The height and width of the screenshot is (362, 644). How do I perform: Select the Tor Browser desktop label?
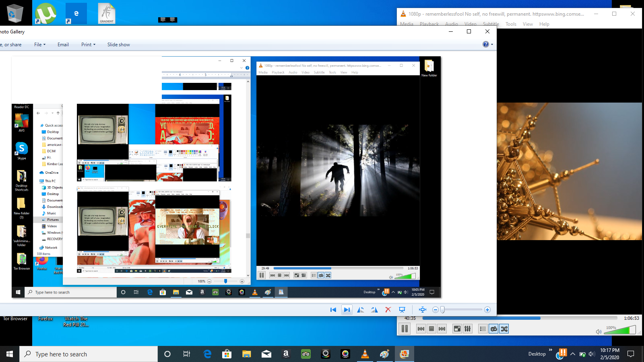click(15, 319)
